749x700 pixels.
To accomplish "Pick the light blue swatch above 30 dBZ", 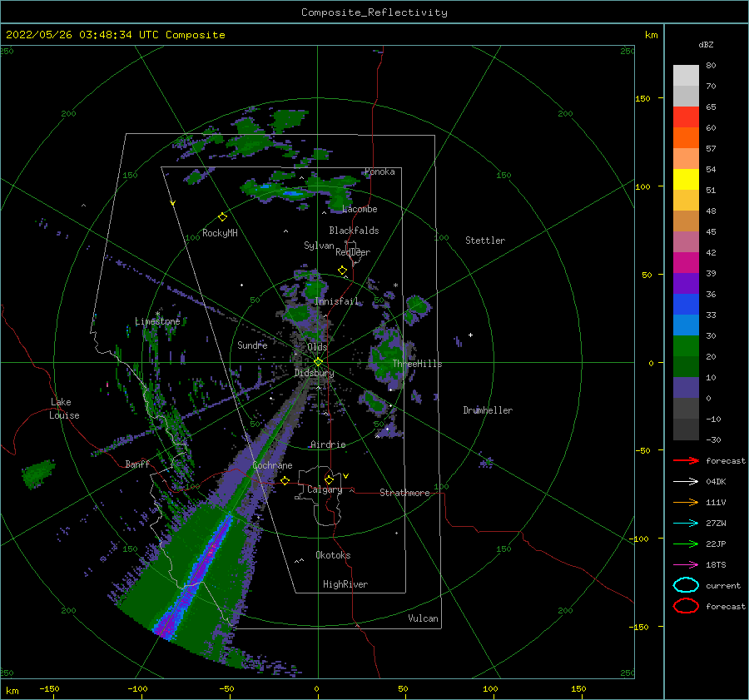I will point(686,325).
